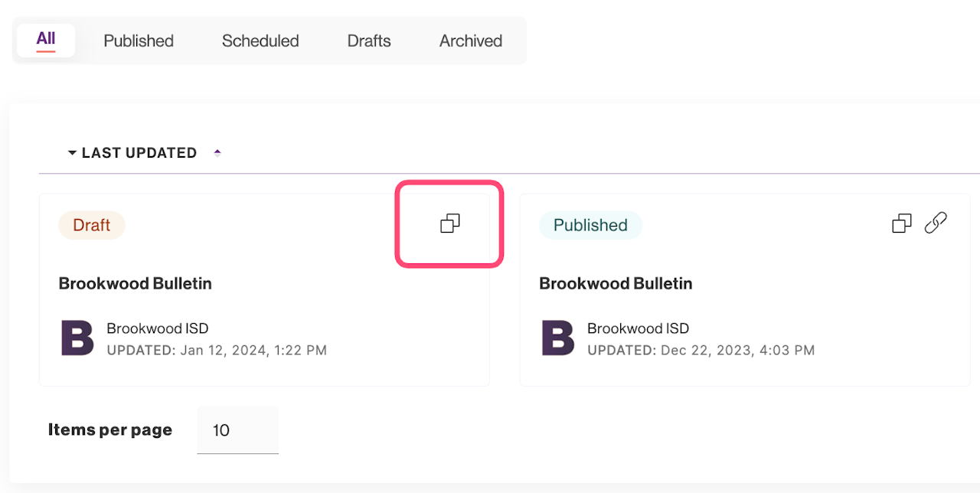
Task: Switch to the Published tab
Action: click(139, 41)
